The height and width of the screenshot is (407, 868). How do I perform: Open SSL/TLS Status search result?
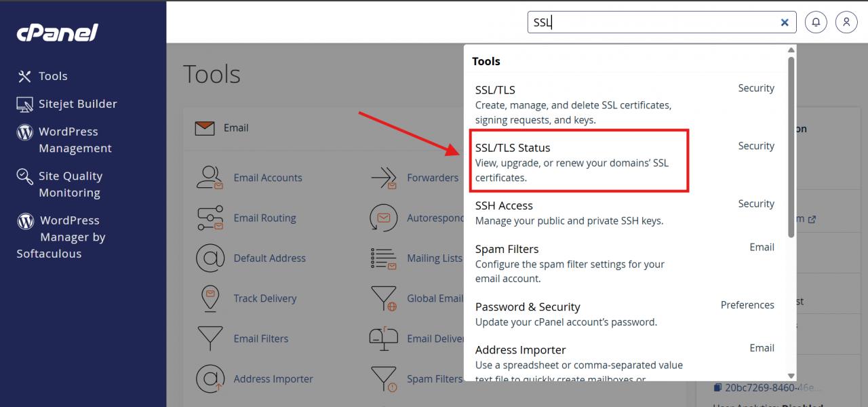coord(513,148)
